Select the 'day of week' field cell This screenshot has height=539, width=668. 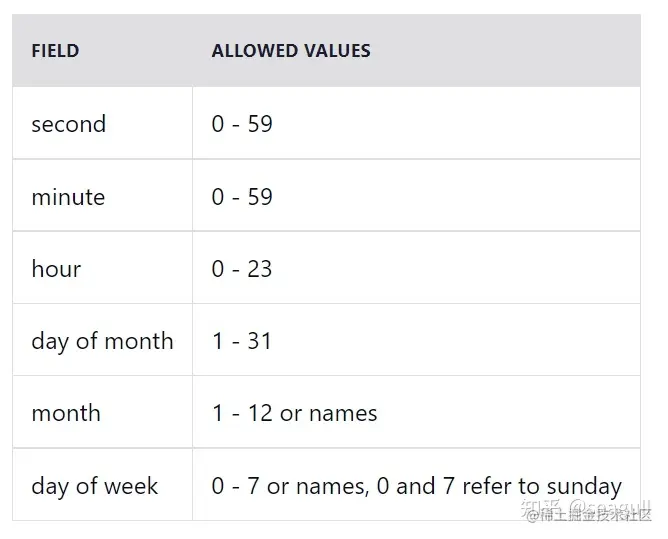click(95, 486)
